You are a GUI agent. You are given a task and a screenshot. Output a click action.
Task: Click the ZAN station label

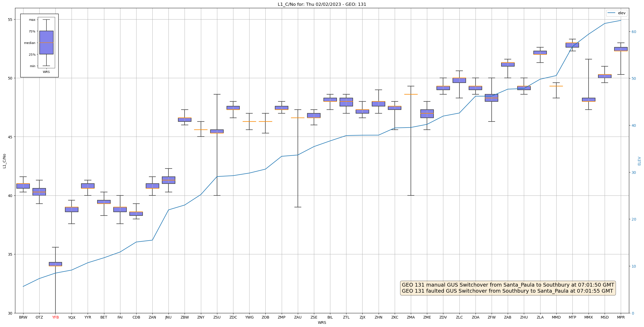(x=152, y=317)
